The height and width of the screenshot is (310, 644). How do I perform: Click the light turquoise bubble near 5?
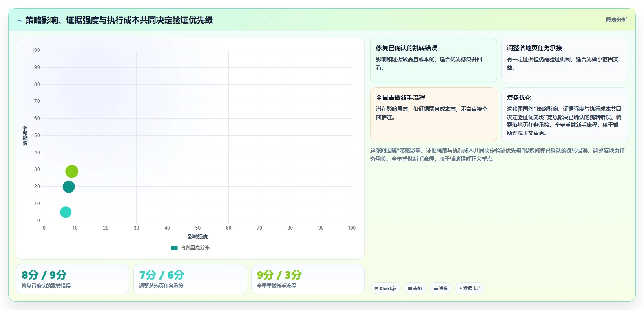tap(66, 212)
